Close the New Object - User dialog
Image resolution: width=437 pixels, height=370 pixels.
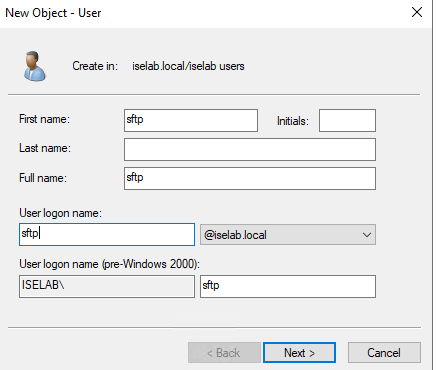(417, 12)
